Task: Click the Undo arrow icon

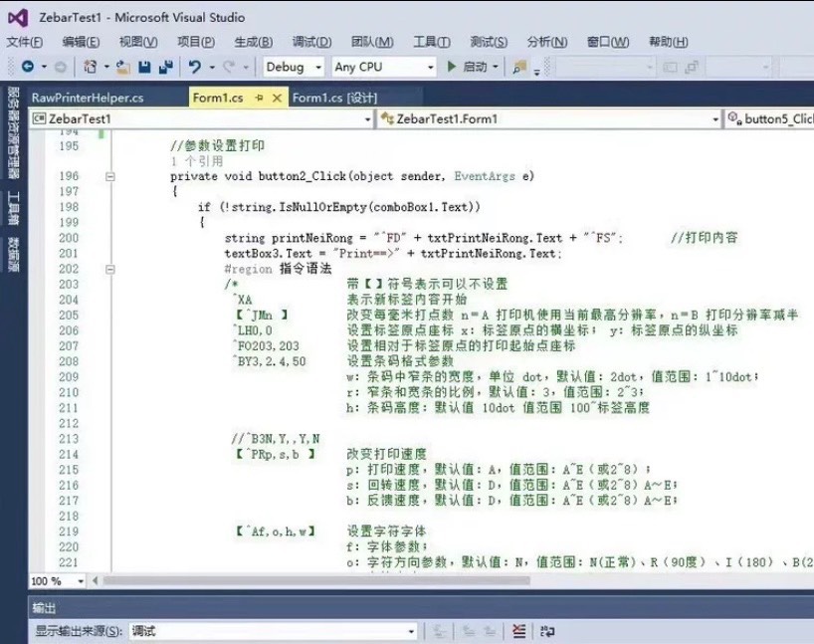Action: [x=195, y=67]
